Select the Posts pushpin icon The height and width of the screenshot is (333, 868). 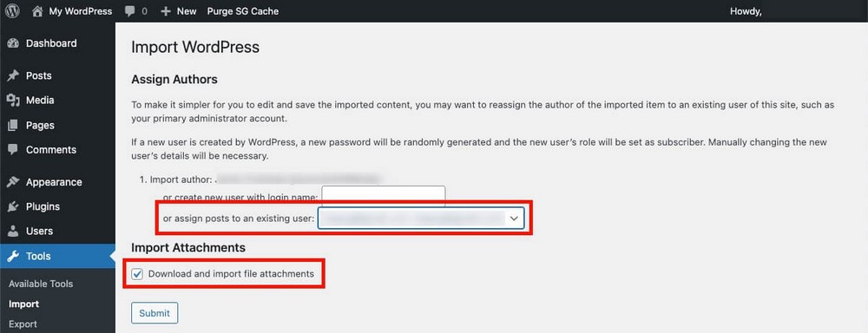pos(13,75)
